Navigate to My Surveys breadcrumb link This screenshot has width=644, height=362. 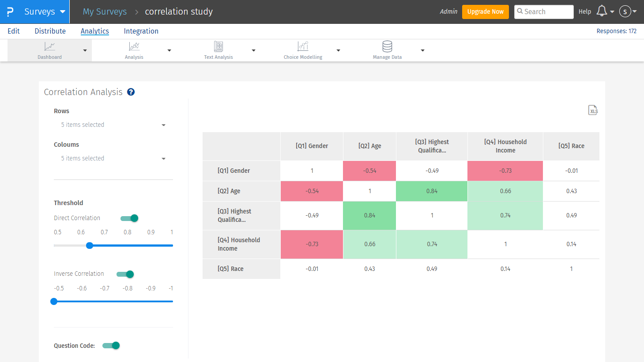(x=105, y=12)
